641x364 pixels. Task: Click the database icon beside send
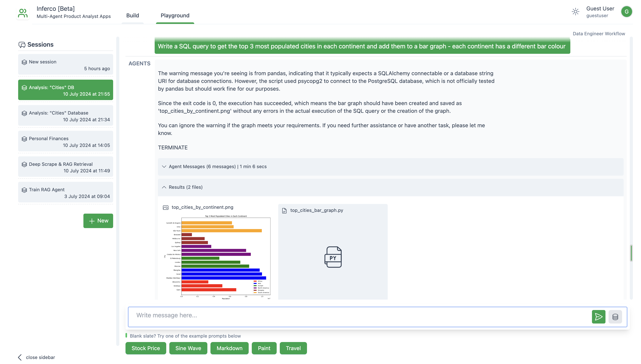pyautogui.click(x=615, y=317)
